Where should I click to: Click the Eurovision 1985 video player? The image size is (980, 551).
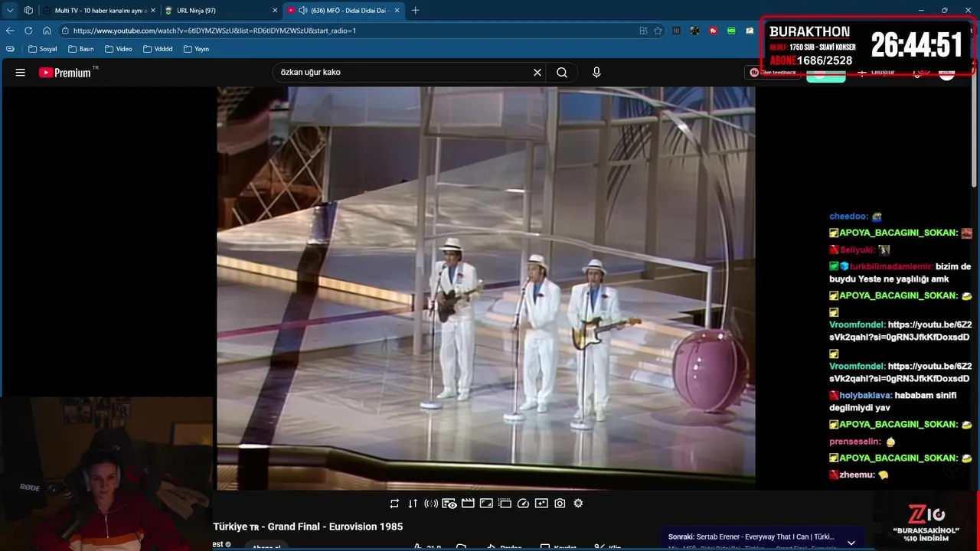pos(485,288)
